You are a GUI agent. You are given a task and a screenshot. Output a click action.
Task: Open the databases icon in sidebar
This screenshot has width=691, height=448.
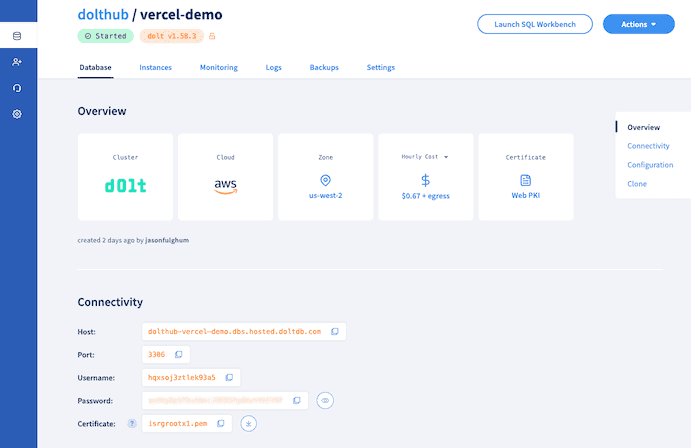coord(17,36)
